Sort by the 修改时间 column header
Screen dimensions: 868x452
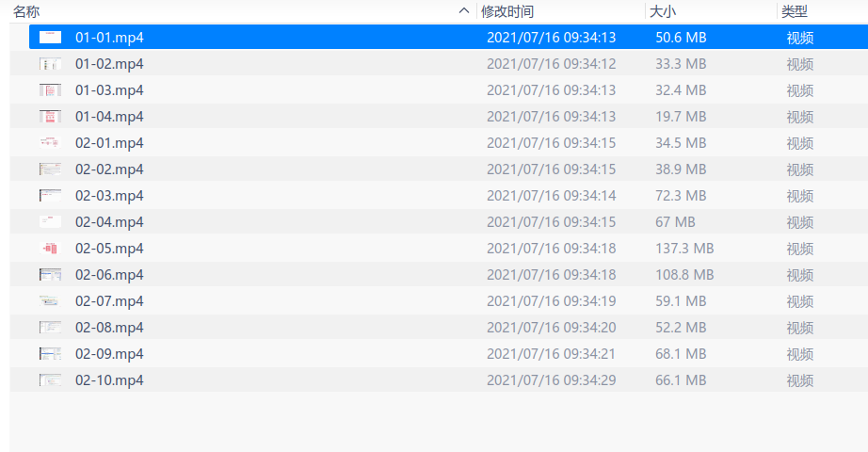click(507, 11)
